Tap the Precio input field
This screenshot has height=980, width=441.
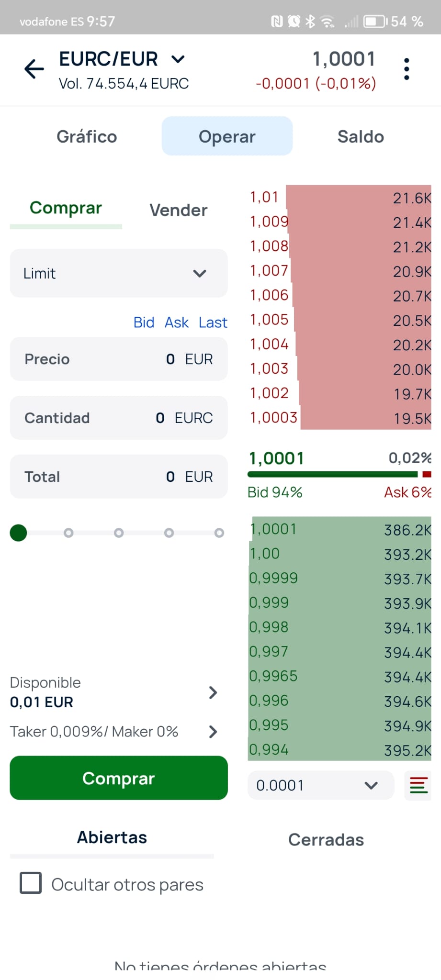(119, 359)
